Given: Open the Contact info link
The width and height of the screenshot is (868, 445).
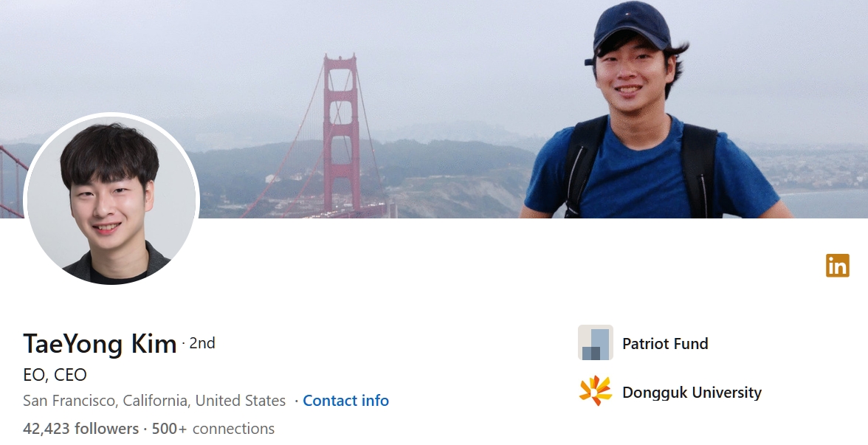Looking at the screenshot, I should [x=345, y=400].
